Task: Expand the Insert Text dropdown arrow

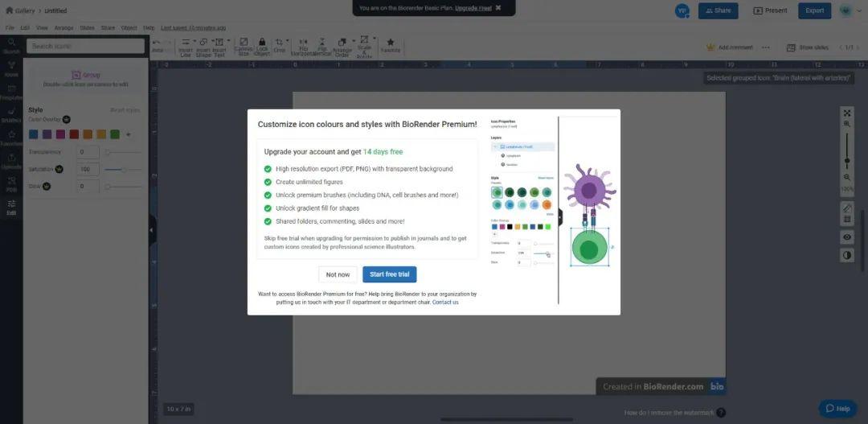Action: pos(227,41)
